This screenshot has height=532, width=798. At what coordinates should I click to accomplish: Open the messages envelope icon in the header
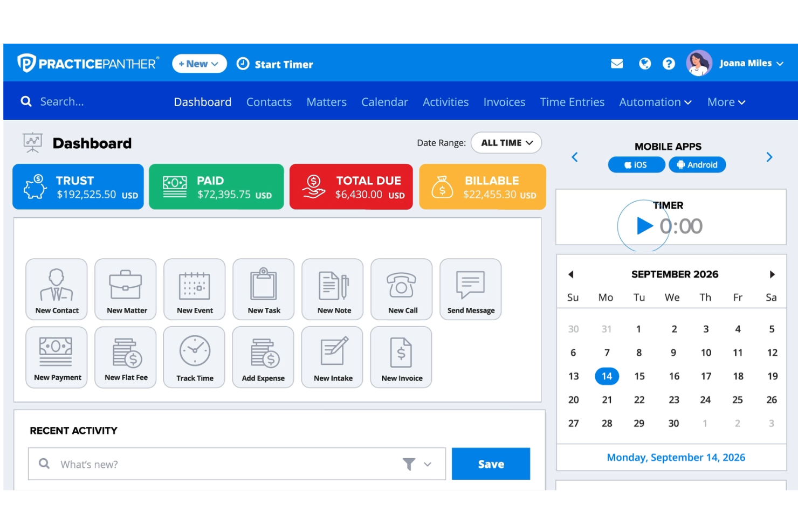tap(616, 63)
